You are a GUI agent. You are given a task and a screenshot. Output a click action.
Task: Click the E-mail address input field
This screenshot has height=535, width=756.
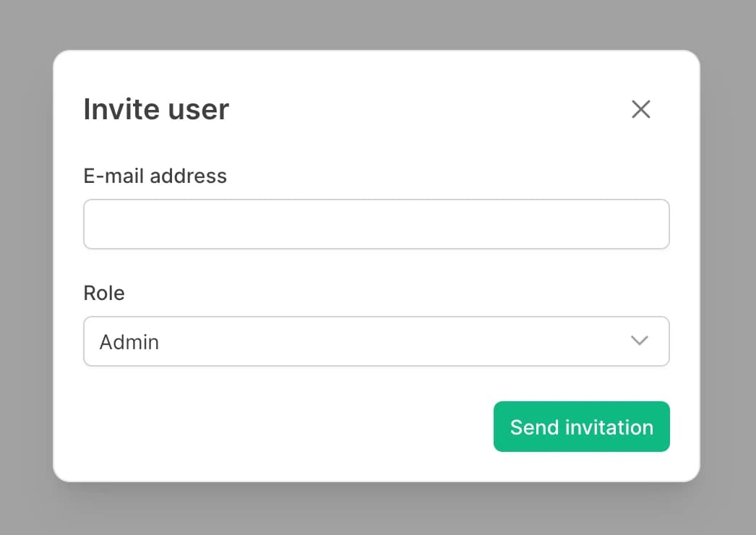[x=376, y=224]
